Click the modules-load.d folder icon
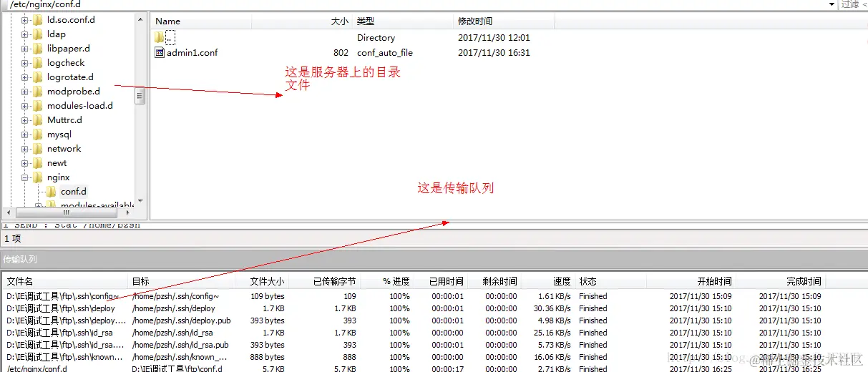The width and height of the screenshot is (868, 372). [x=38, y=106]
